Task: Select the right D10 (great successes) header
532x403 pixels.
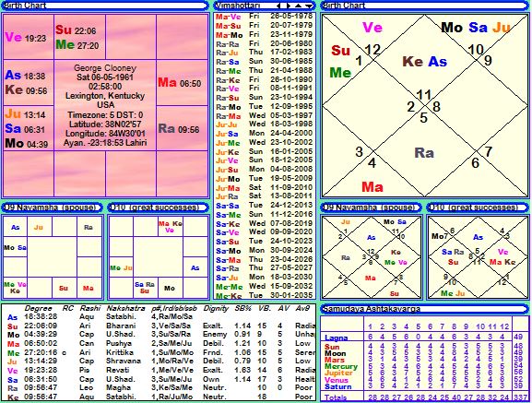Action: [x=478, y=207]
